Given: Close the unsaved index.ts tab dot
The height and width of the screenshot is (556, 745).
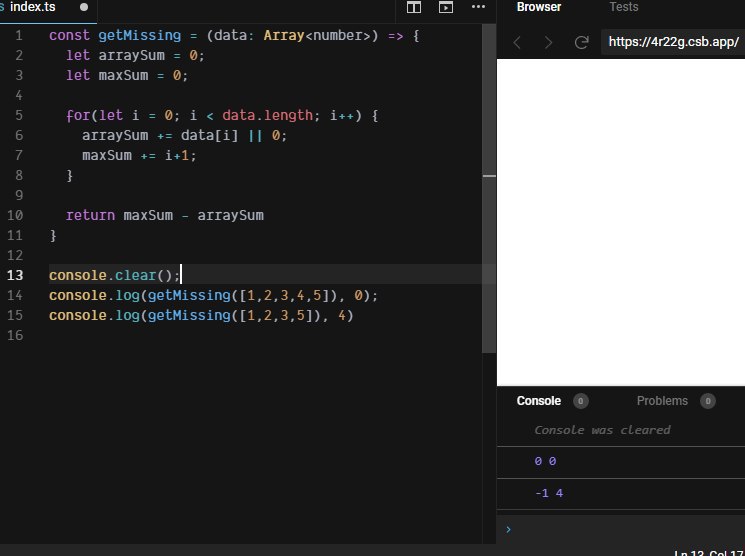Looking at the screenshot, I should tap(84, 7).
